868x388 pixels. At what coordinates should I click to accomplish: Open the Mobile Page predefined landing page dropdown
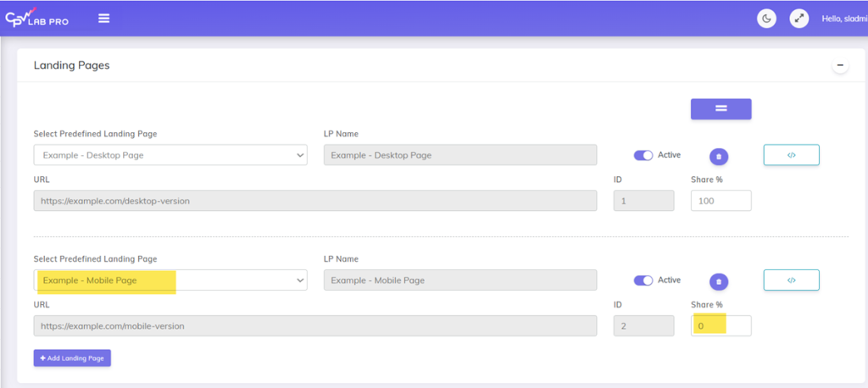(170, 280)
